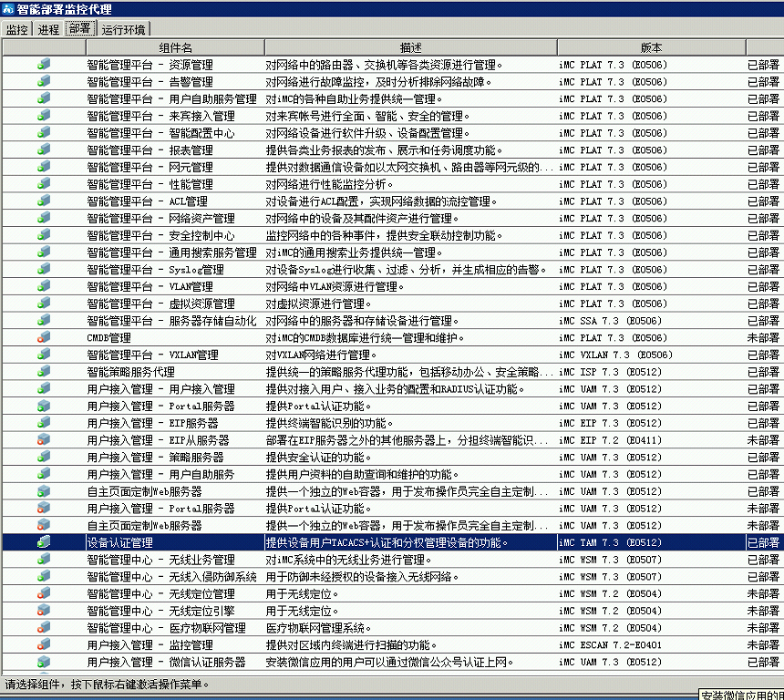The image size is (784, 700).
Task: Click the 描述 column header
Action: pos(411,47)
